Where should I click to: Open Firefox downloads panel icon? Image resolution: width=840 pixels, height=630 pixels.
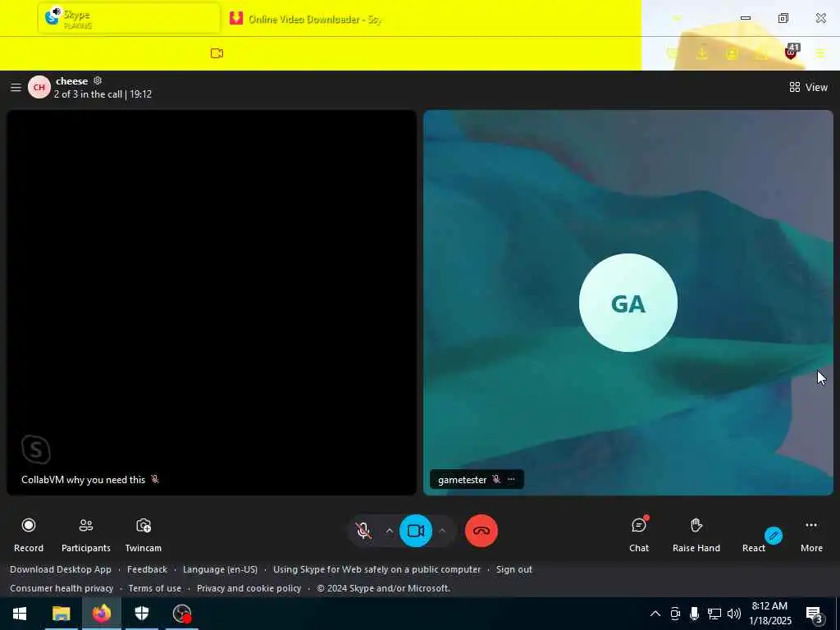pos(702,53)
